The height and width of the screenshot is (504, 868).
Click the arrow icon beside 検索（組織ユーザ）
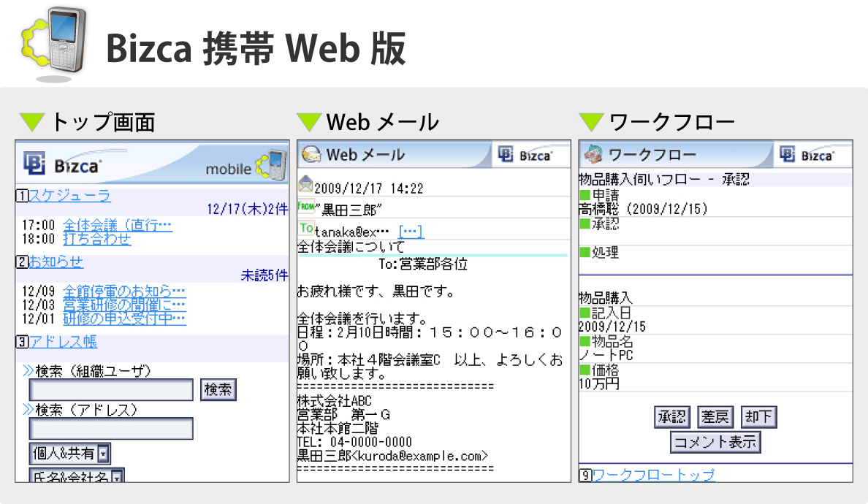point(28,370)
